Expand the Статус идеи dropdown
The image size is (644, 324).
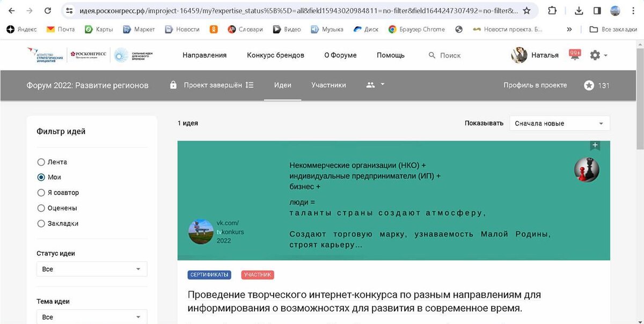91,269
